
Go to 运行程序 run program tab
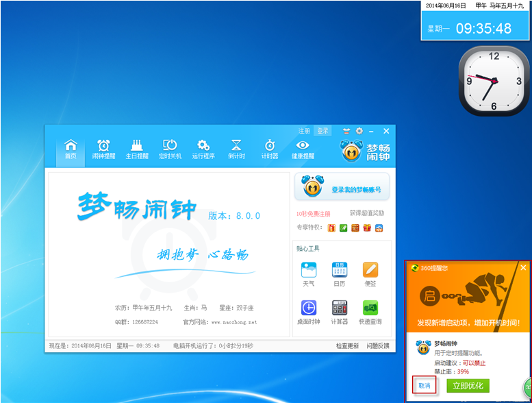(203, 149)
